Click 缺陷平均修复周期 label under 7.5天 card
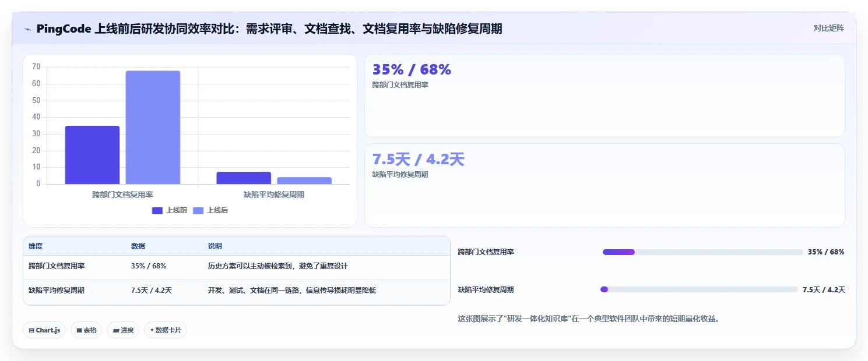The width and height of the screenshot is (868, 361). [x=400, y=175]
